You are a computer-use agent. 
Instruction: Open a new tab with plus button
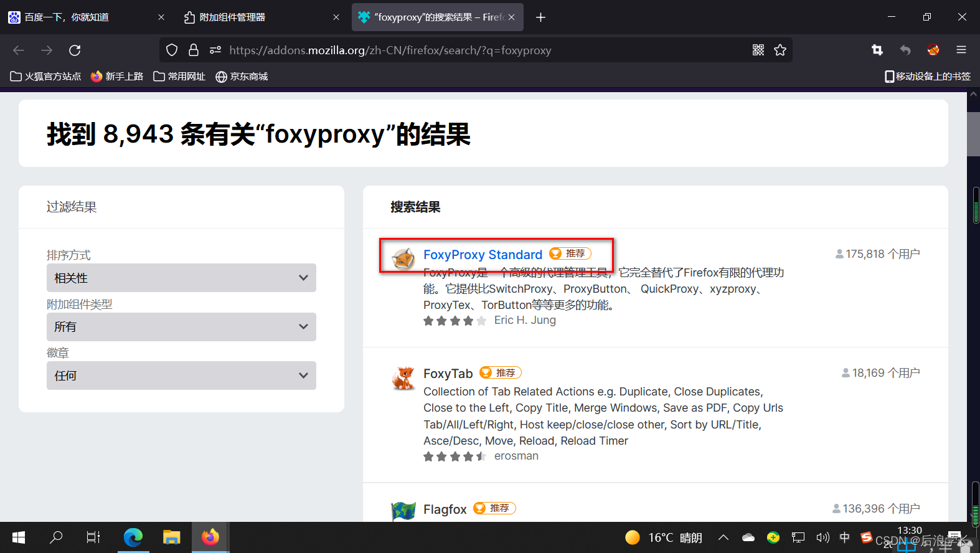pos(541,17)
